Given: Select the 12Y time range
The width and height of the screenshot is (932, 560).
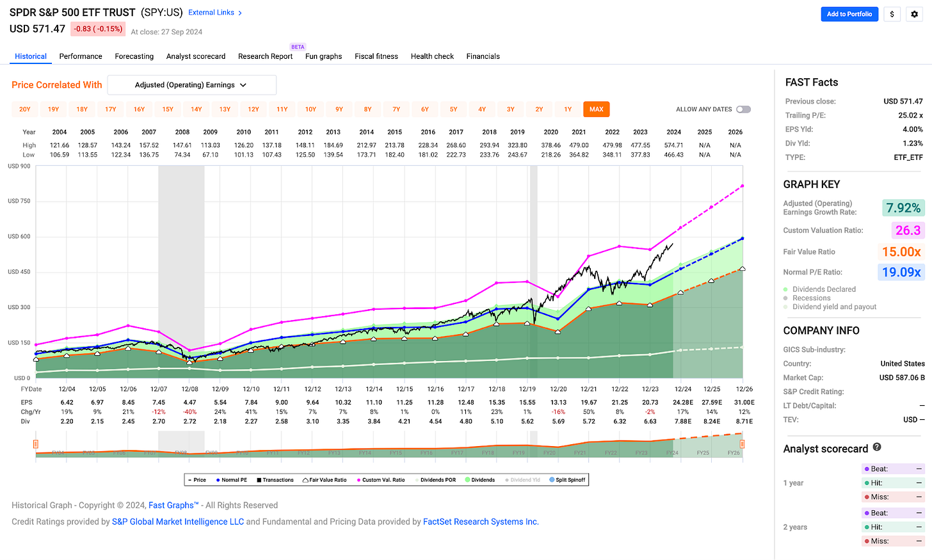Looking at the screenshot, I should (253, 109).
